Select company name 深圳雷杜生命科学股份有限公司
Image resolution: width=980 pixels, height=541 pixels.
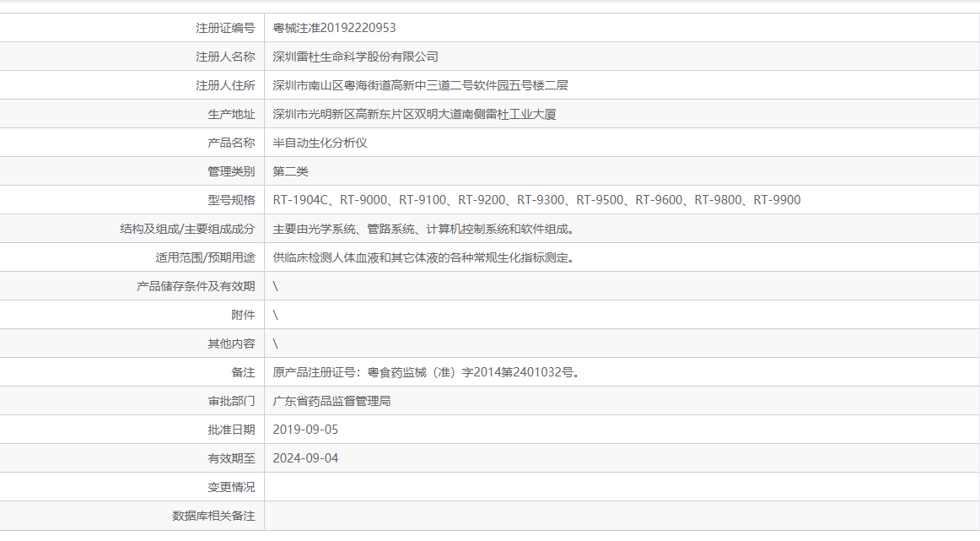(x=355, y=57)
